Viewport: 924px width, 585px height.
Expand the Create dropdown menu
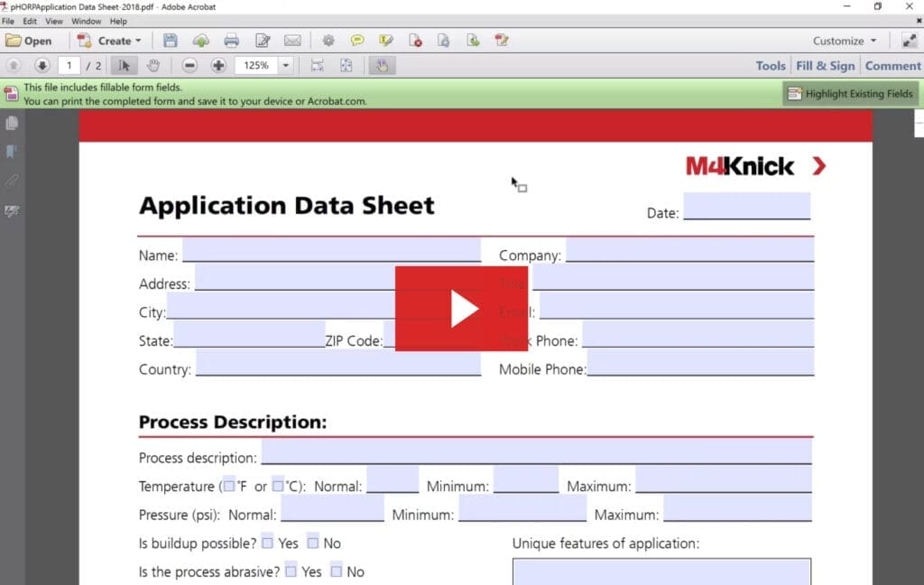point(138,41)
